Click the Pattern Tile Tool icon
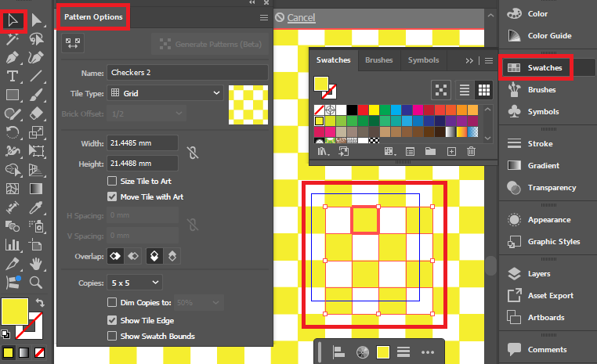597x364 pixels. 73,43
